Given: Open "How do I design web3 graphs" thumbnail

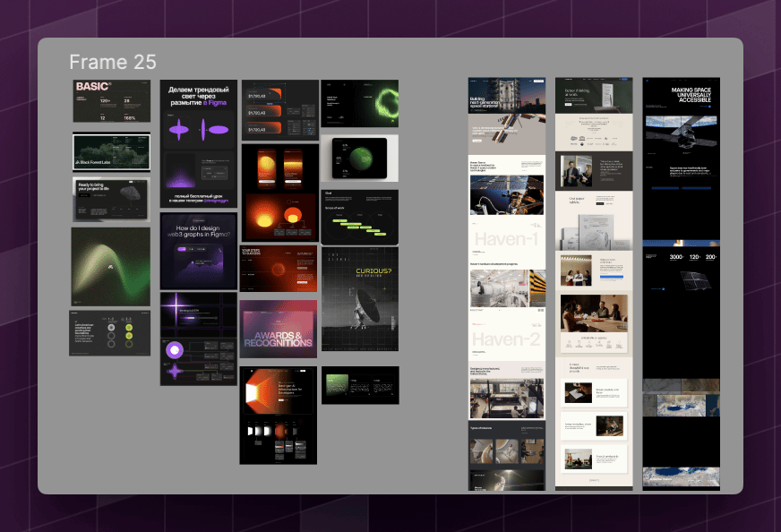Looking at the screenshot, I should tap(199, 251).
